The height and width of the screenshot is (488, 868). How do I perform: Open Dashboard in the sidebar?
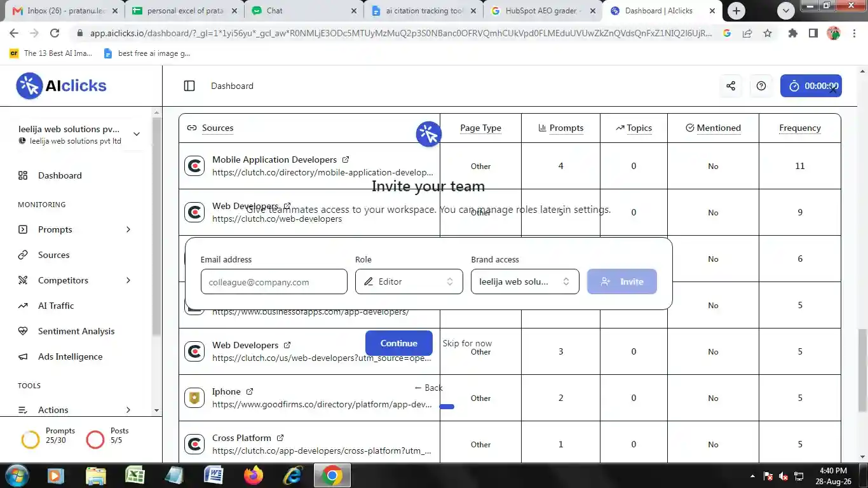tap(60, 175)
